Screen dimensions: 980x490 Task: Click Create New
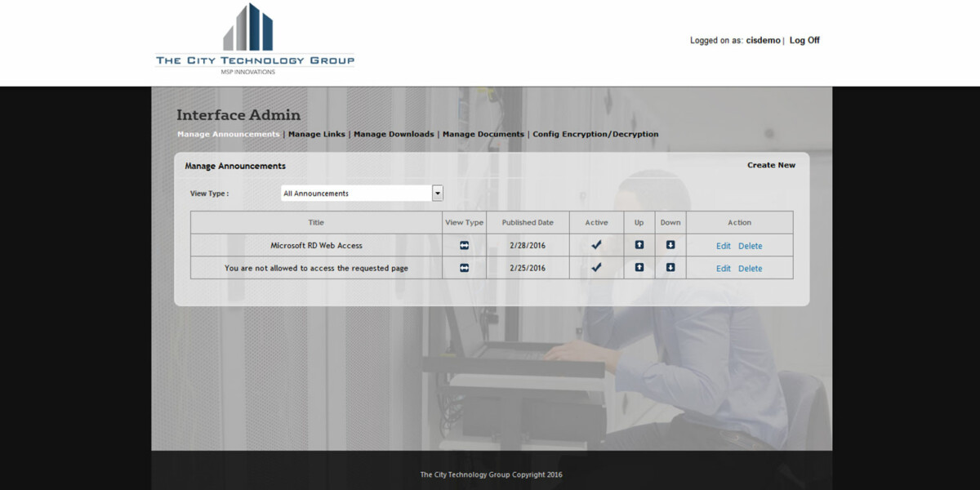(771, 164)
